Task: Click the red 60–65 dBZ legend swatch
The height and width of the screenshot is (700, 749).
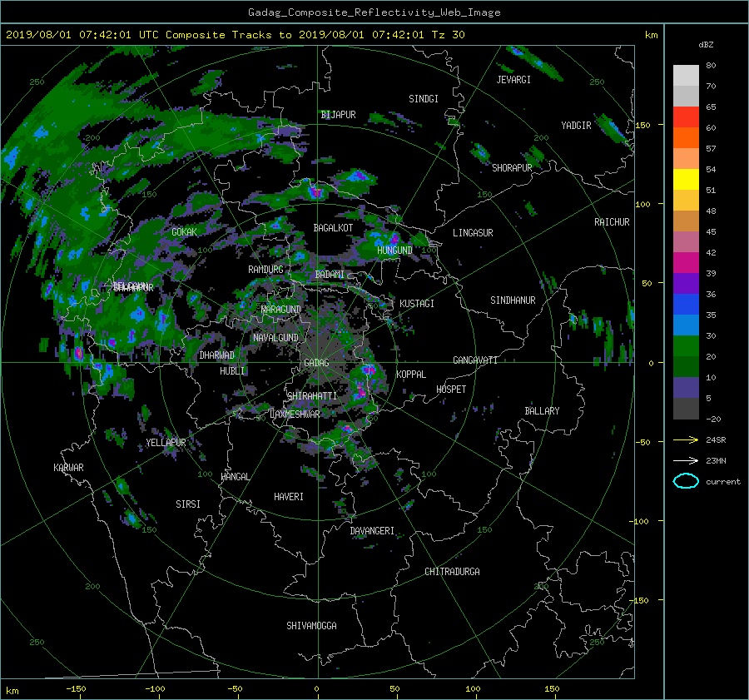Action: [x=686, y=117]
